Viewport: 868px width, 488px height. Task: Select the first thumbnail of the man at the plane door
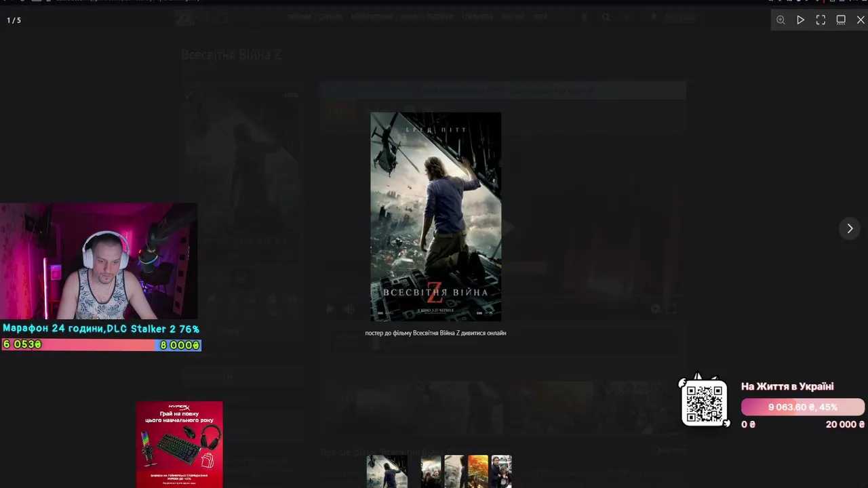click(x=387, y=472)
